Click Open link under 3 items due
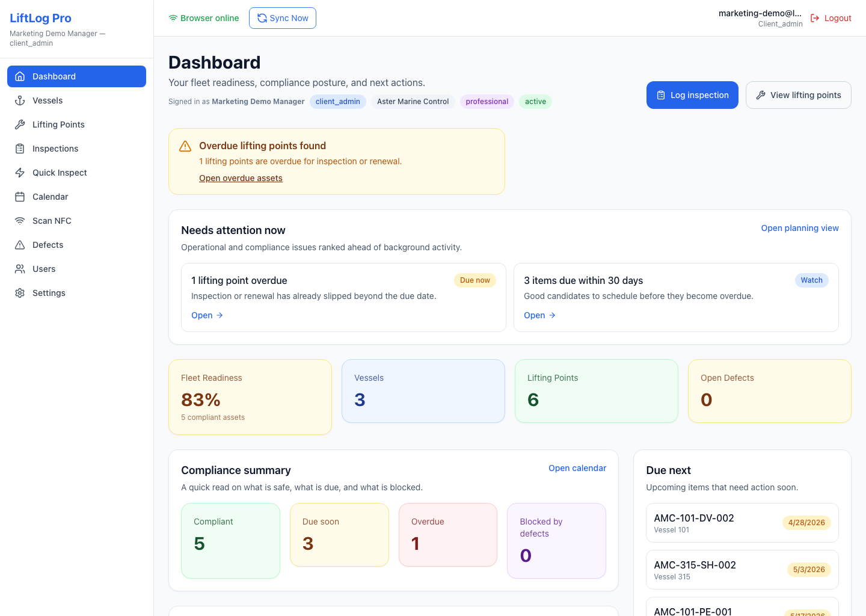This screenshot has height=616, width=866. pos(539,315)
